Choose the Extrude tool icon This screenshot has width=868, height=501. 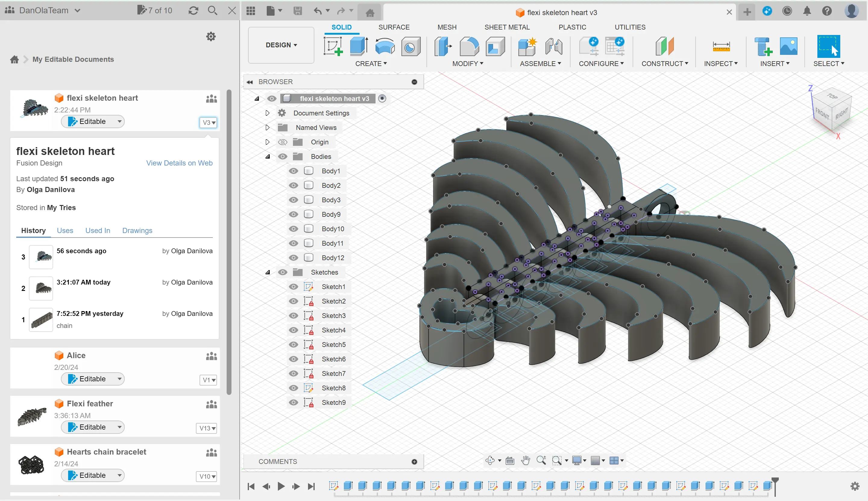[359, 46]
